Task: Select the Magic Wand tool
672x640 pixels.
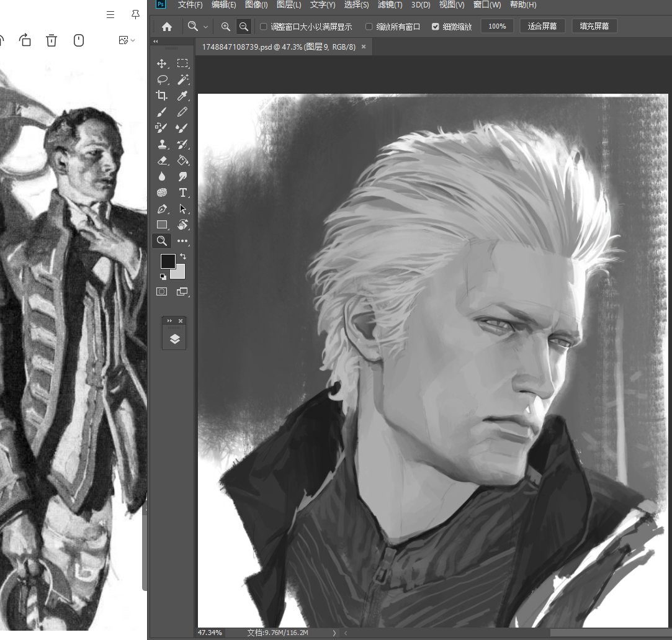Action: [182, 79]
